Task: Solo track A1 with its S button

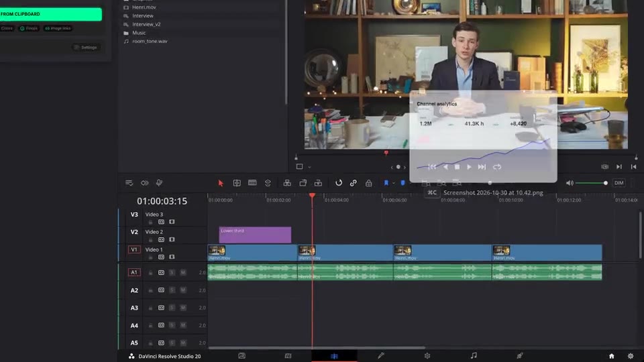Action: coord(172,273)
